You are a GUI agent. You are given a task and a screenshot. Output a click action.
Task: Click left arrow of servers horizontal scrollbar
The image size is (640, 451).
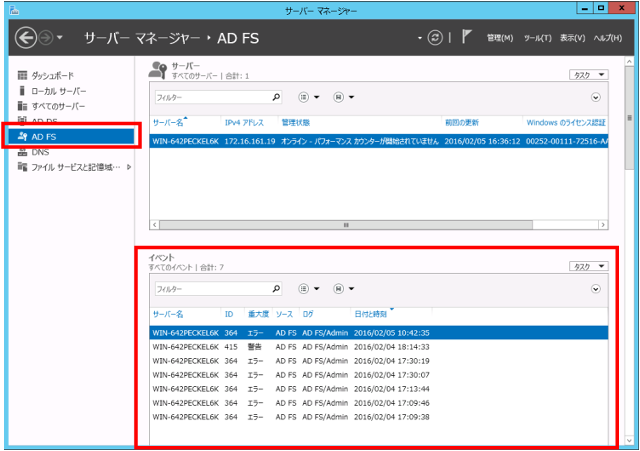coord(154,225)
